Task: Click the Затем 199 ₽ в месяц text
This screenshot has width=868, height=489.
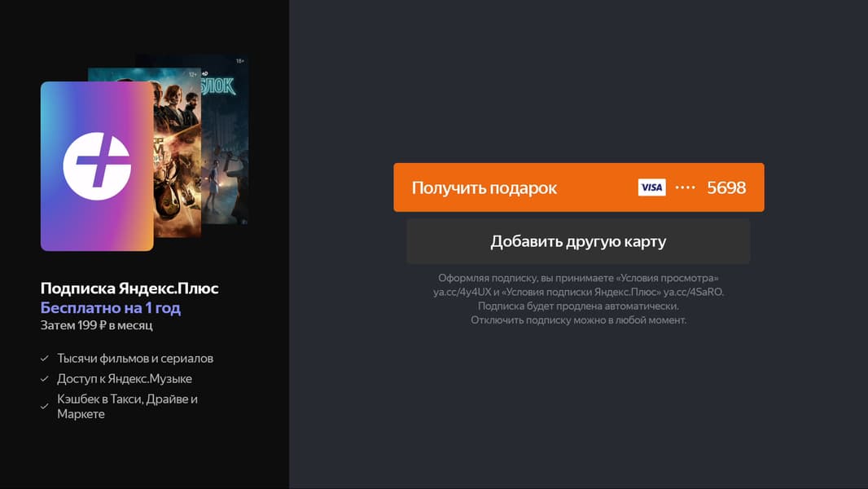Action: tap(96, 325)
